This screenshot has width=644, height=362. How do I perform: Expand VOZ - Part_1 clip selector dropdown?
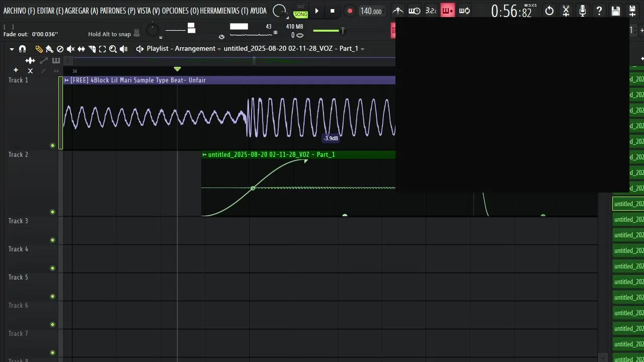(x=362, y=49)
